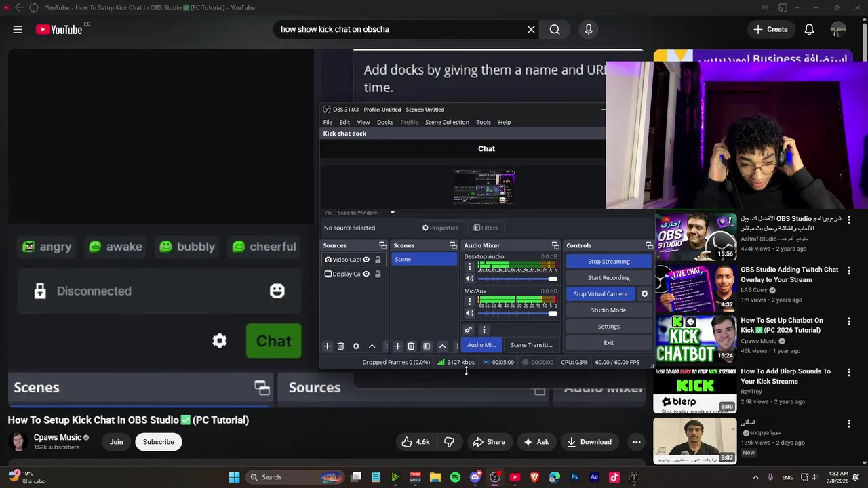Clear the search box with the X
This screenshot has width=868, height=488.
coord(531,29)
